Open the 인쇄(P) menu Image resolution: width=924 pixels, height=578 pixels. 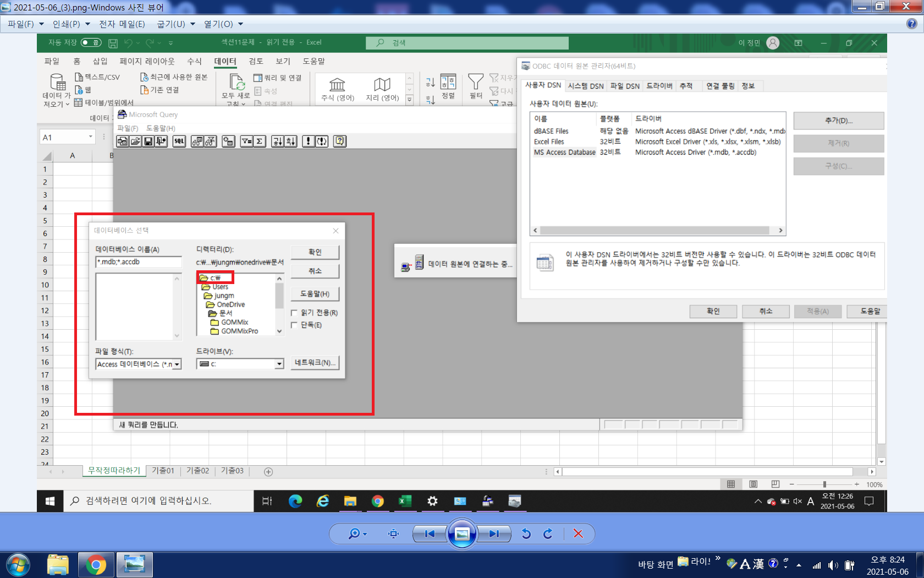[71, 24]
